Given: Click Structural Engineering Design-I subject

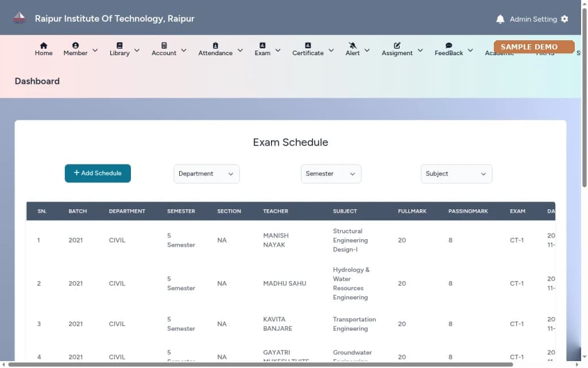Looking at the screenshot, I should click(350, 240).
